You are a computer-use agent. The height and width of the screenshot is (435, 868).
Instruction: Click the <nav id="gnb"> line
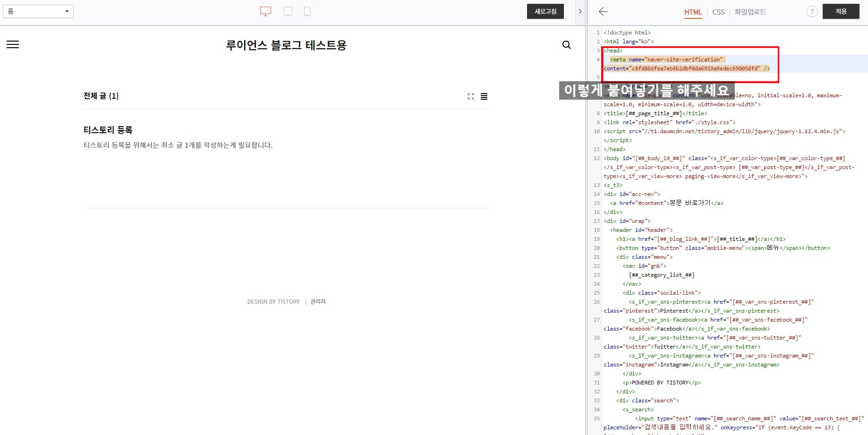click(x=644, y=266)
